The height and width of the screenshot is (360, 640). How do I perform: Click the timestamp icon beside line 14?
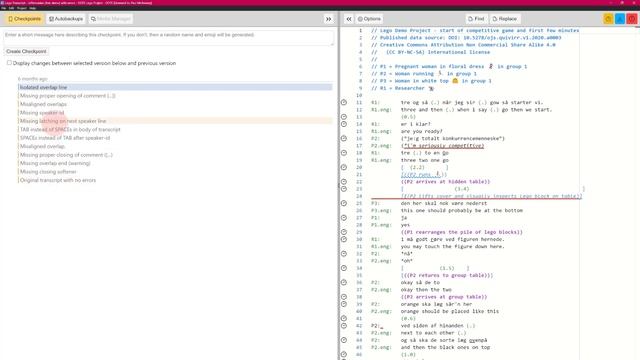pos(344,124)
